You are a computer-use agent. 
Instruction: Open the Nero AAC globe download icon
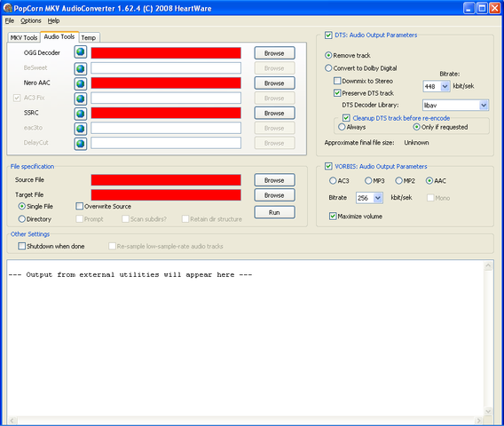[x=81, y=83]
